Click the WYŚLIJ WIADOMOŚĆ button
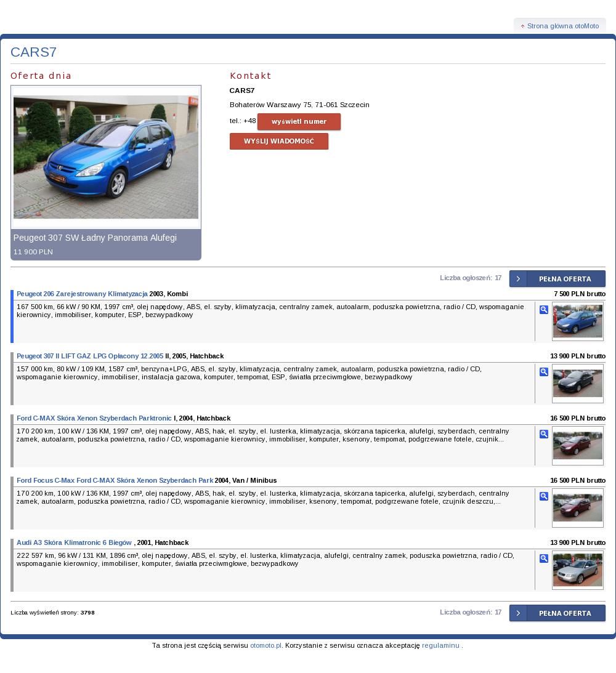 pos(278,141)
